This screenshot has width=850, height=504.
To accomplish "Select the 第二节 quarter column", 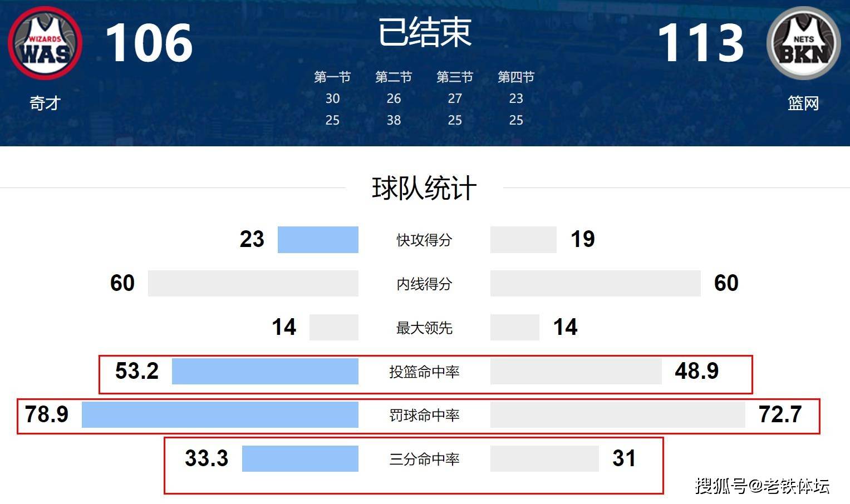I will coord(394,98).
